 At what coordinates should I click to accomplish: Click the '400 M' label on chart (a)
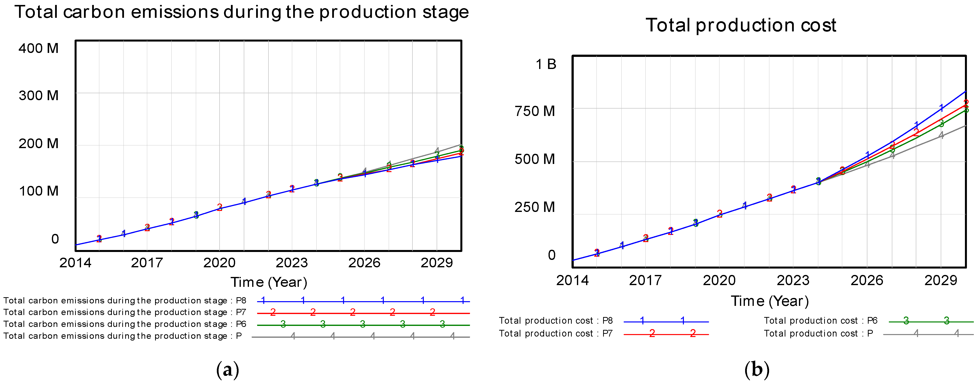pyautogui.click(x=39, y=48)
